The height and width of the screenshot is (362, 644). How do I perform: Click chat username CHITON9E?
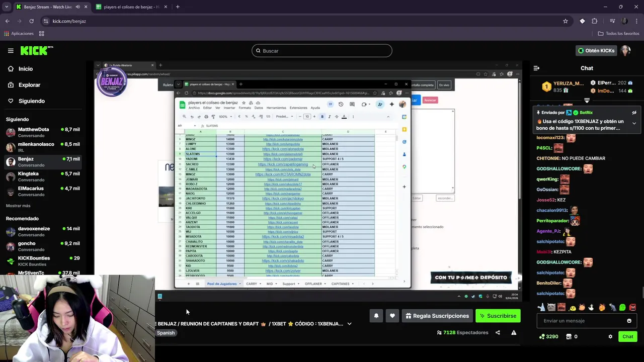coord(548,158)
